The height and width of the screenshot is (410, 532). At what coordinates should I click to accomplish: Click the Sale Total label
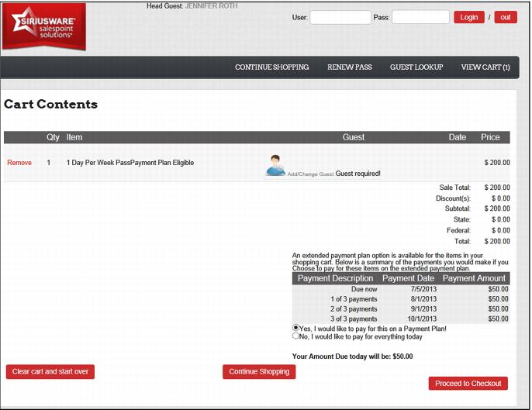point(455,188)
